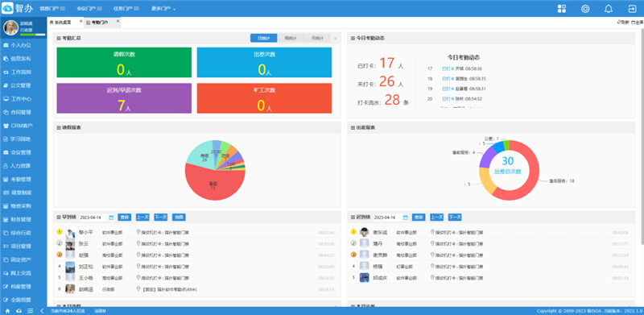The width and height of the screenshot is (644, 315).
Task: Switch summary to 周统计 view
Action: coord(291,38)
